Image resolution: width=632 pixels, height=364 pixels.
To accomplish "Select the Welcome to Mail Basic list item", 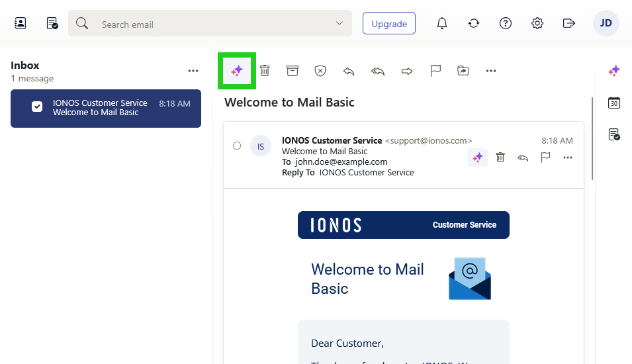I will 106,109.
